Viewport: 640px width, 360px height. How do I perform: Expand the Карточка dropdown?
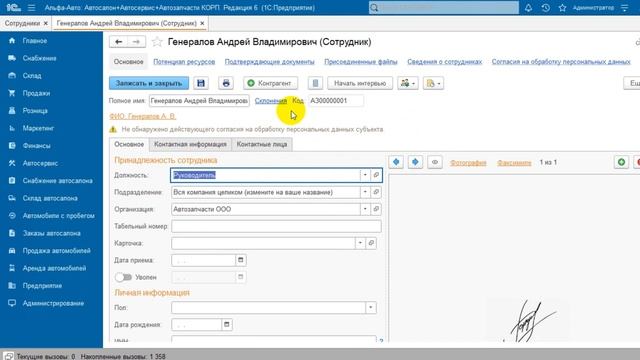pyautogui.click(x=360, y=243)
